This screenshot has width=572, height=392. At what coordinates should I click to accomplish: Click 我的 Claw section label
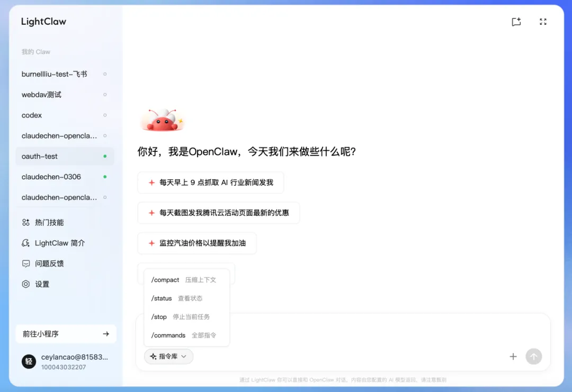(x=36, y=52)
